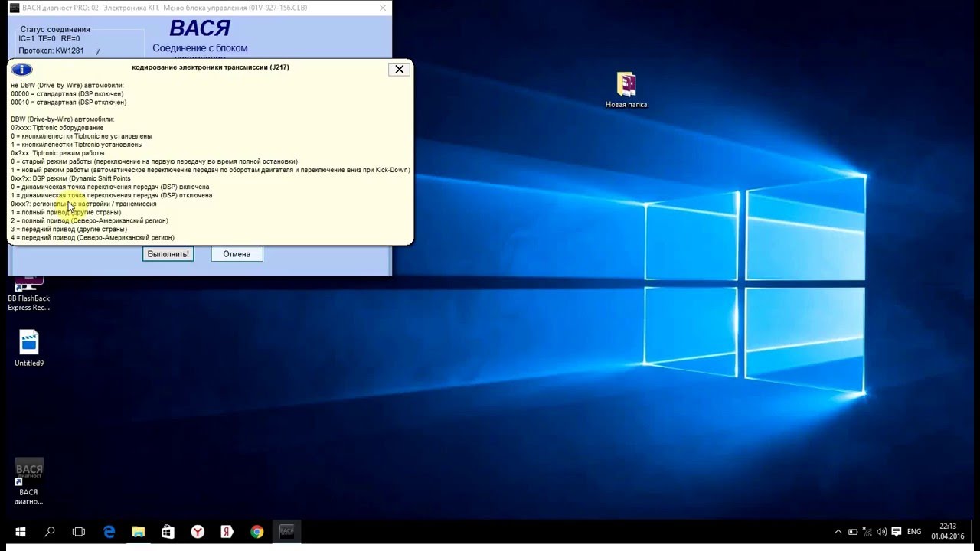This screenshot has height=551, width=980.
Task: Click the line '0x?xx: Tiptronic режим работы'
Action: 57,153
